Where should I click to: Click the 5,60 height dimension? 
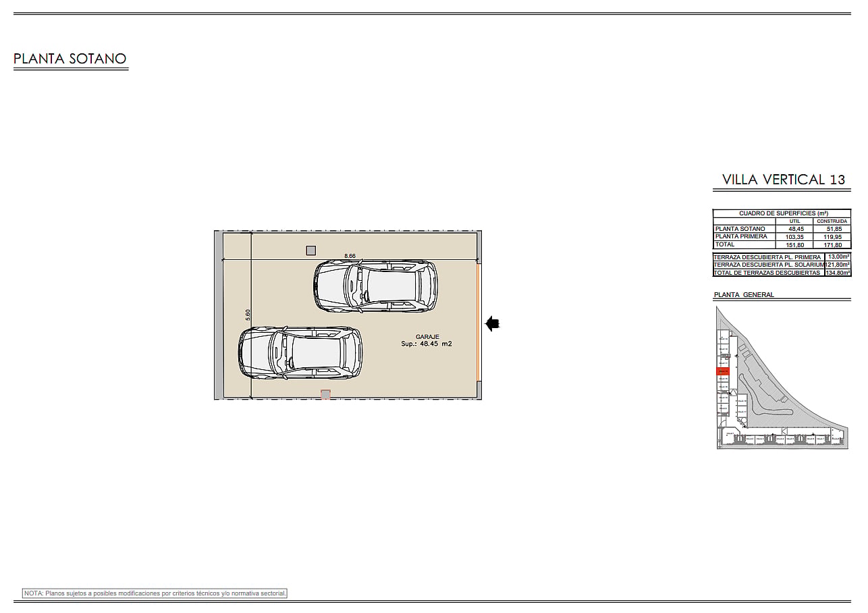[x=248, y=315]
